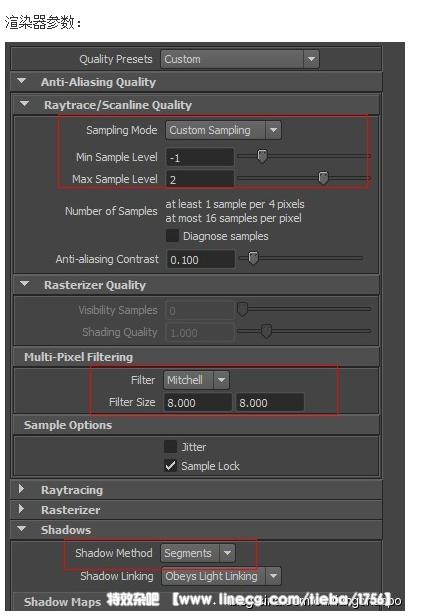Open the Quality Presets dropdown
The height and width of the screenshot is (616, 421).
[x=240, y=59]
